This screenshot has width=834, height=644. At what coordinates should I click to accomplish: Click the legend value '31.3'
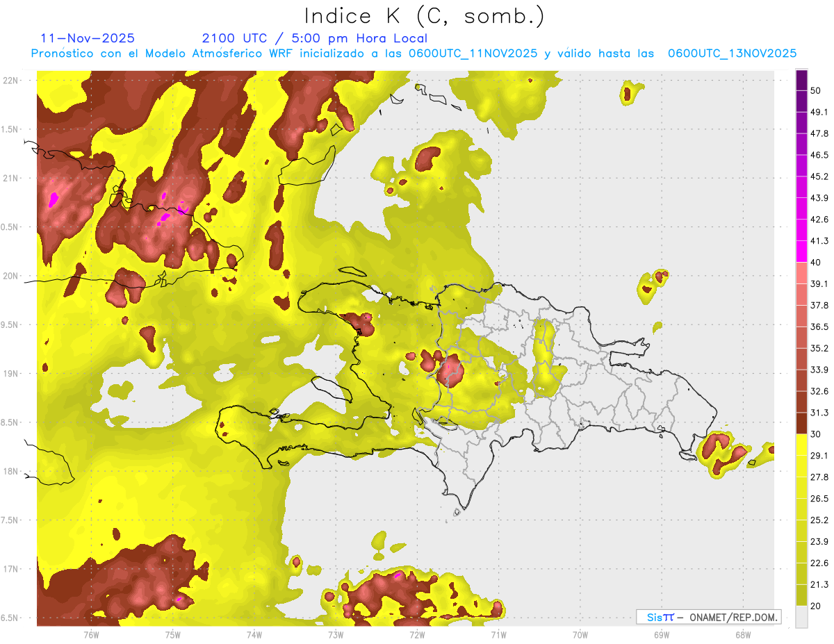(819, 413)
